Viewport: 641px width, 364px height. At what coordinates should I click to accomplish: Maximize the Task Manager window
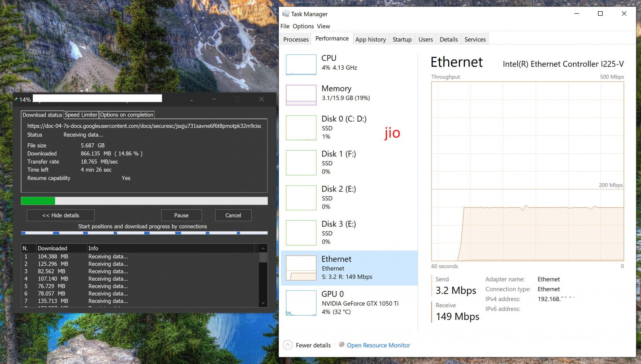point(600,14)
